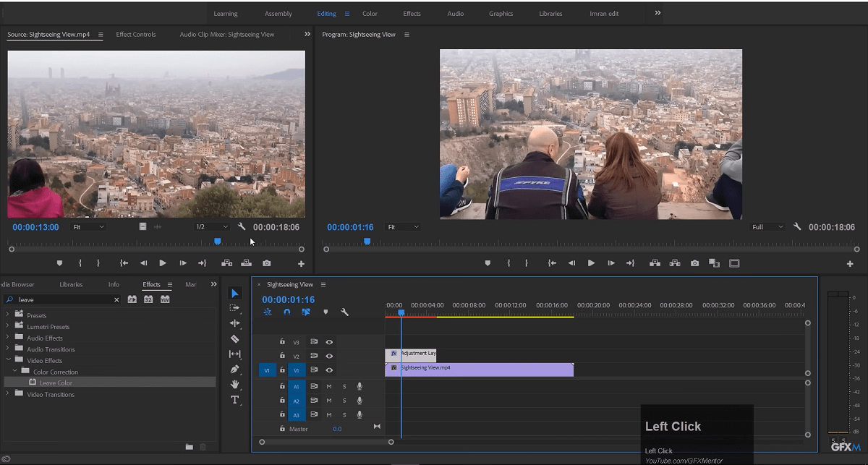Pick the Hand tool
Screen dimensions: 868x465
(234, 385)
